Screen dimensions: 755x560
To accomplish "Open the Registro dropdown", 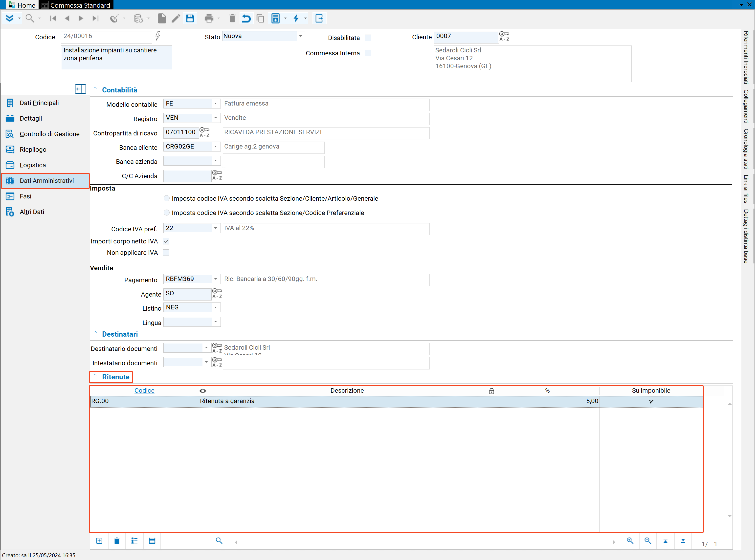I will point(216,118).
